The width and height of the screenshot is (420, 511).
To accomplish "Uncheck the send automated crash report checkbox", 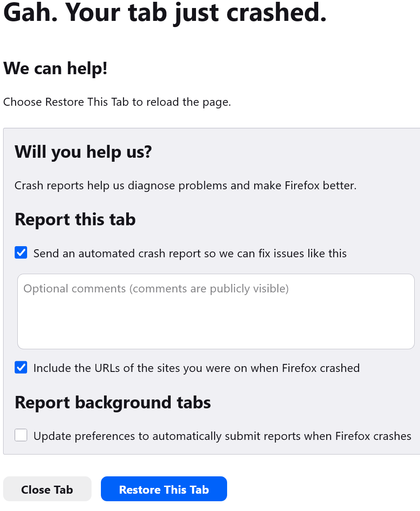I will pos(21,253).
